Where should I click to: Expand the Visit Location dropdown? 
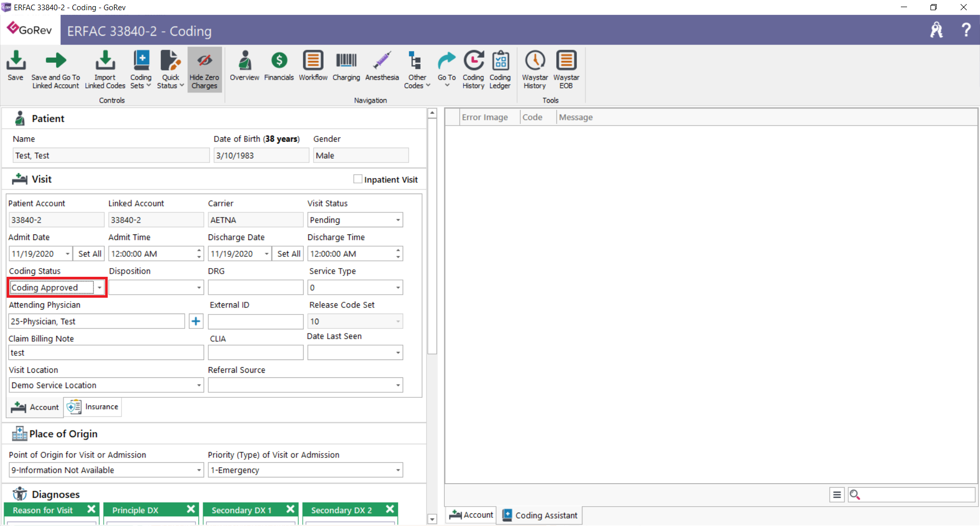point(199,385)
